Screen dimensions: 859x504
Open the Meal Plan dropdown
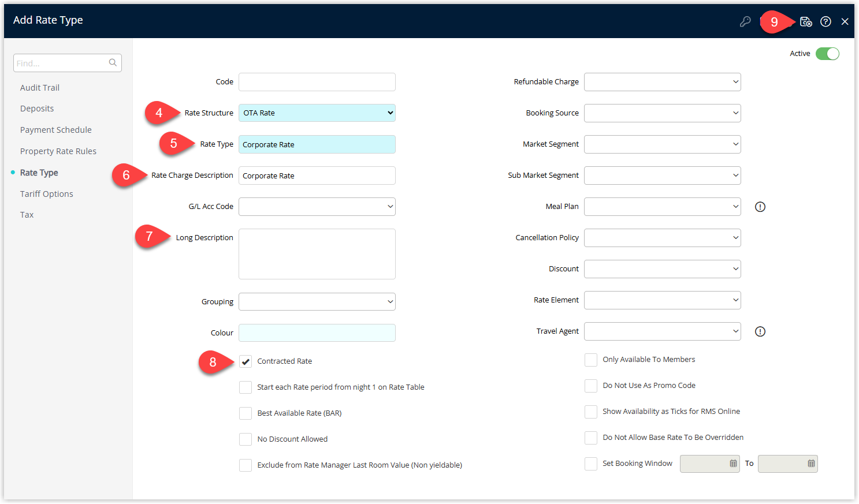663,207
